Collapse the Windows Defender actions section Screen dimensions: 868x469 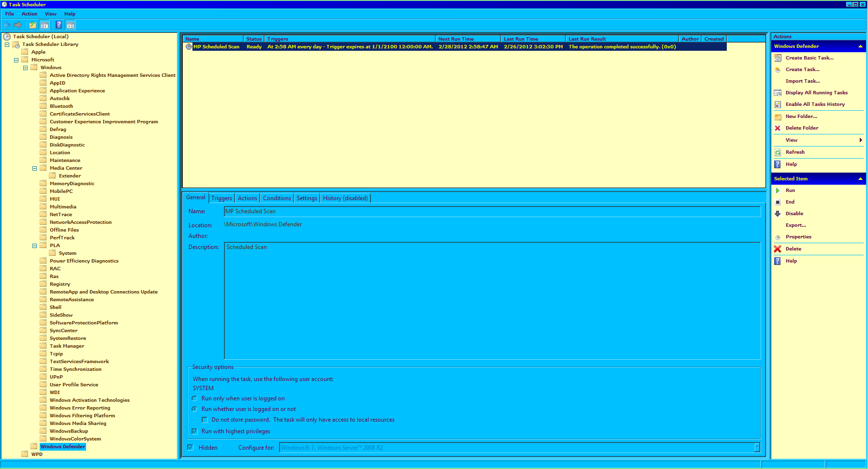[x=860, y=46]
